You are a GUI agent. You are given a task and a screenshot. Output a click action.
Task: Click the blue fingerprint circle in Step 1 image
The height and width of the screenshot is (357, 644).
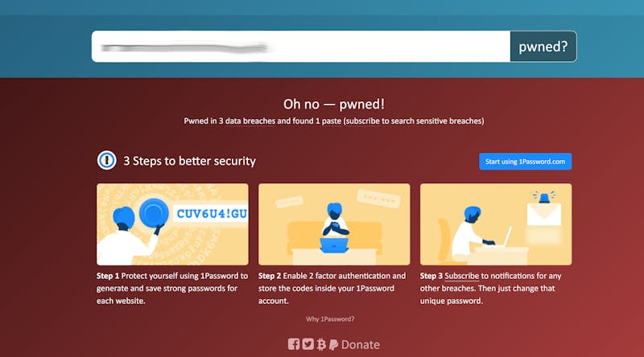tap(154, 212)
